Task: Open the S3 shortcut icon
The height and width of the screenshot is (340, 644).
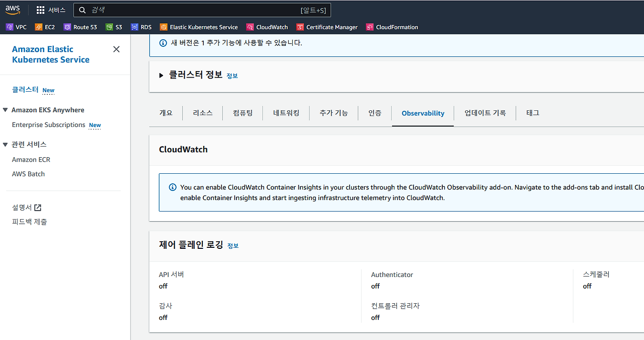Action: coord(109,27)
